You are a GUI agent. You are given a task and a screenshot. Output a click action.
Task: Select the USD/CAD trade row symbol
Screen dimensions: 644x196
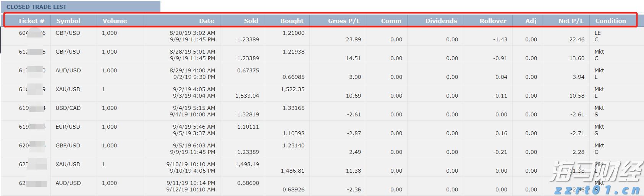(68, 108)
